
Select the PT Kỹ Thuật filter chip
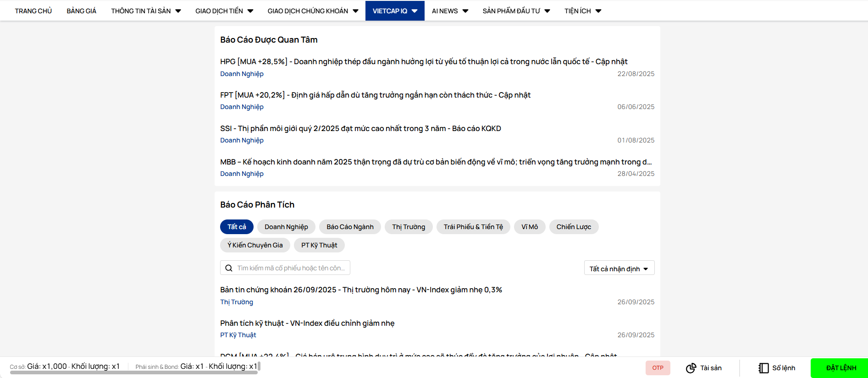(319, 245)
